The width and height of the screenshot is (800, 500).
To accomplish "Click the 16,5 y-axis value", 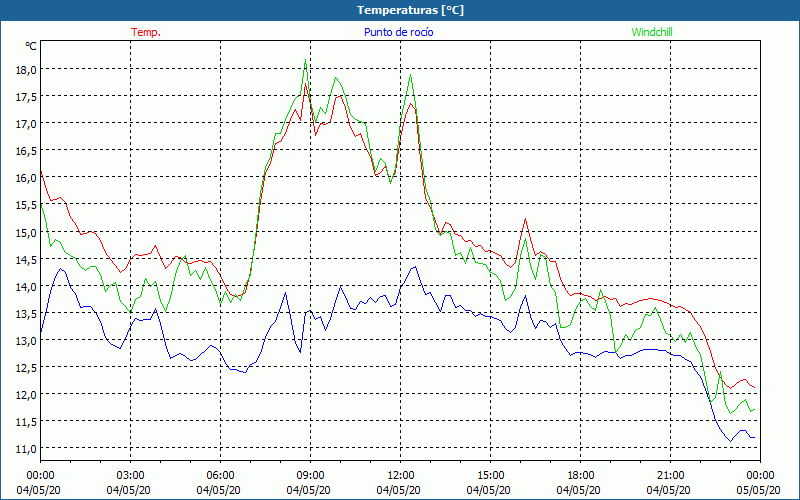I will (x=26, y=151).
